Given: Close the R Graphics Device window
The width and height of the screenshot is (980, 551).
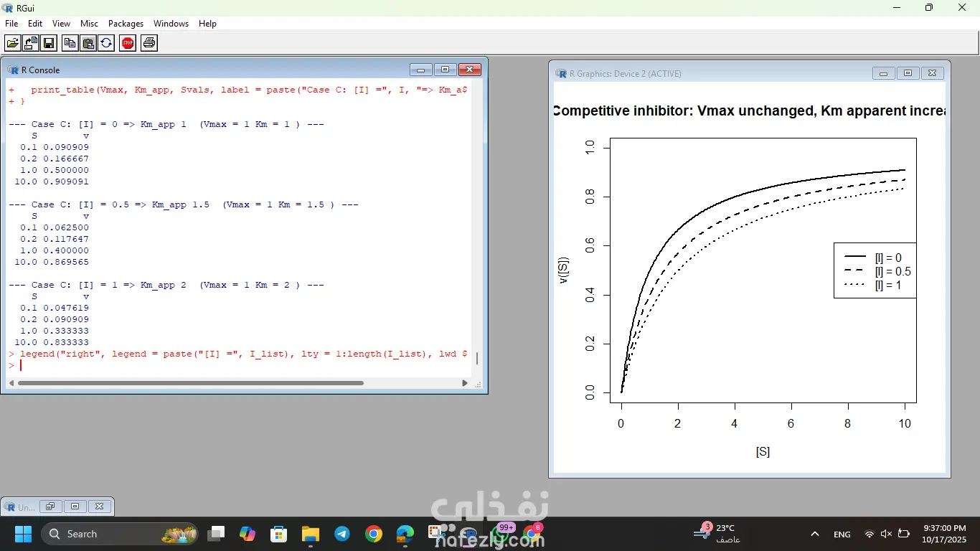Looking at the screenshot, I should coord(933,73).
